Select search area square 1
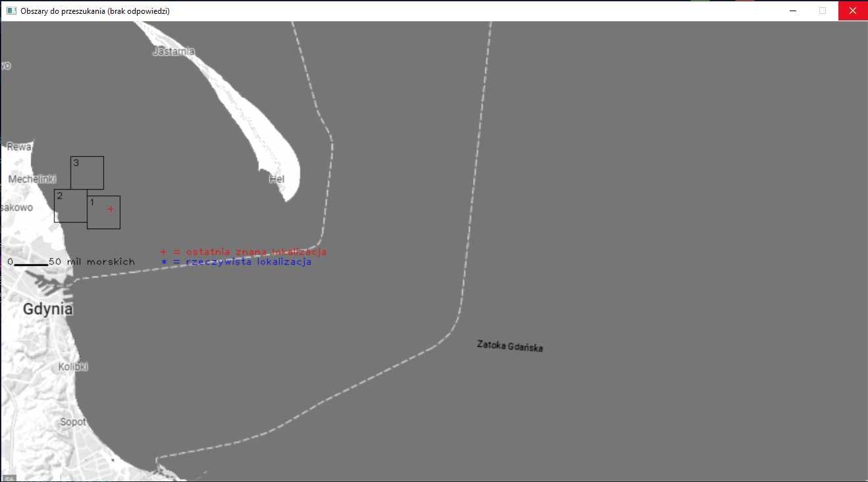This screenshot has height=482, width=868. point(103,212)
